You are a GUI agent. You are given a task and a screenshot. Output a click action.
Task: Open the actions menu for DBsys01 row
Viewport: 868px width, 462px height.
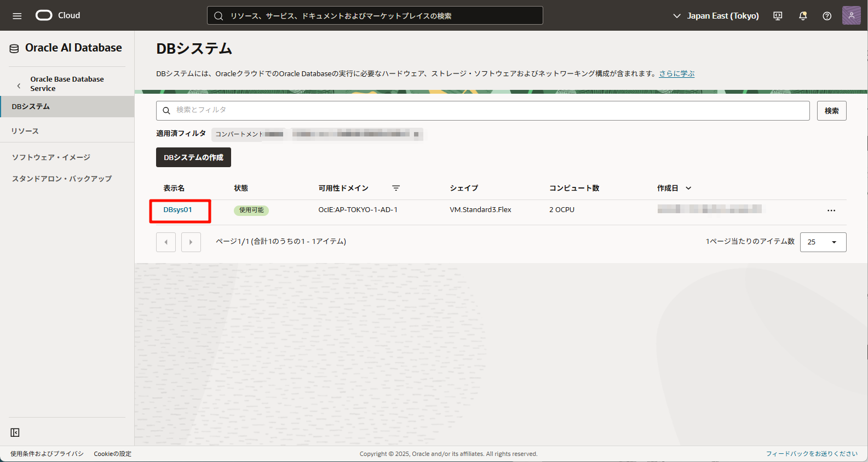pyautogui.click(x=831, y=210)
